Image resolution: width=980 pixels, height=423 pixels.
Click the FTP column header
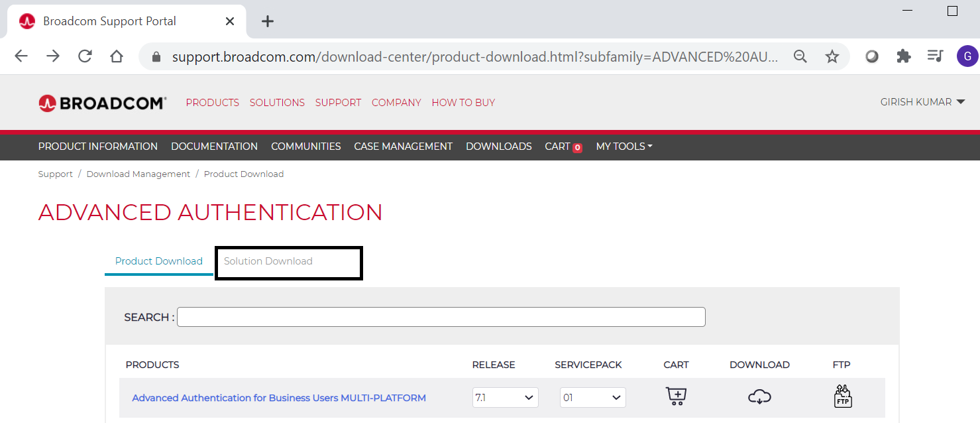(842, 365)
